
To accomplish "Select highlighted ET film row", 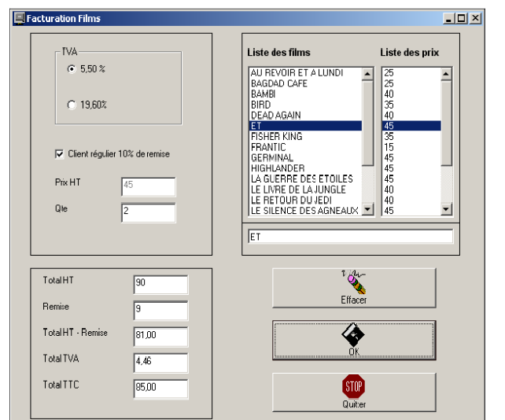I will click(x=305, y=126).
